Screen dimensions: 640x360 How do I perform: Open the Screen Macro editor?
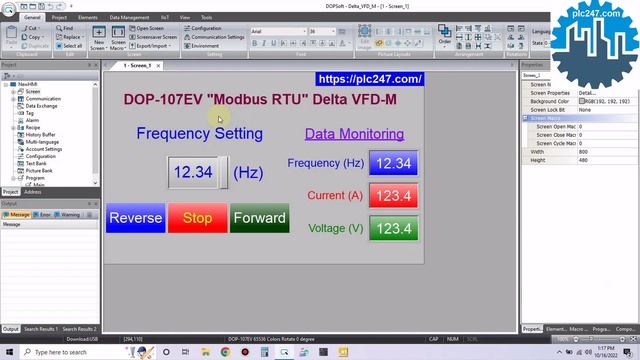(x=118, y=38)
